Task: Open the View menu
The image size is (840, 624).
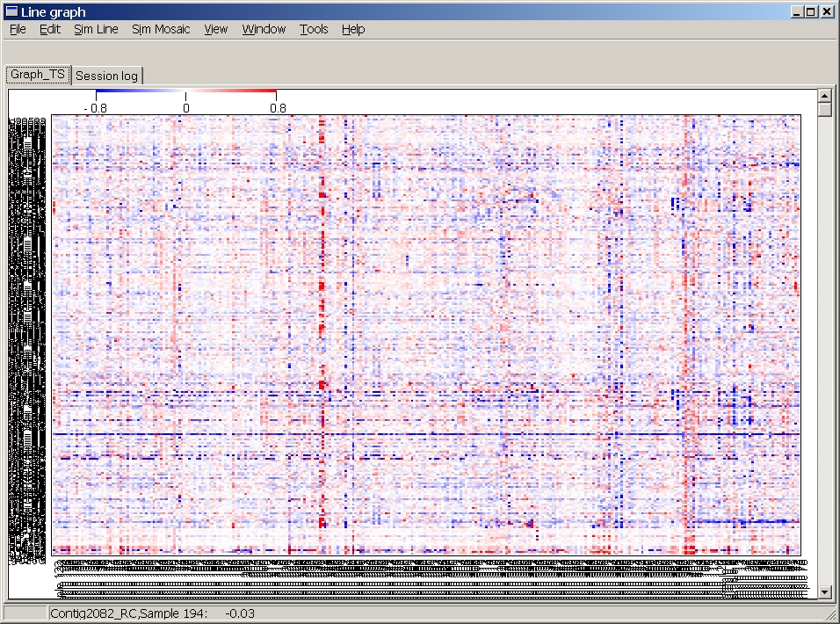Action: coord(216,29)
